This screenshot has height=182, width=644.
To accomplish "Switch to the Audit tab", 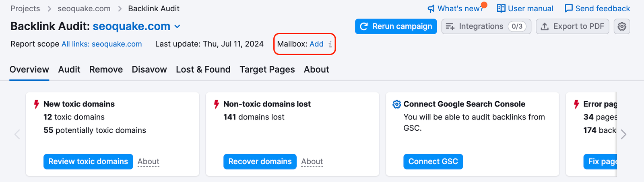I will pyautogui.click(x=69, y=69).
